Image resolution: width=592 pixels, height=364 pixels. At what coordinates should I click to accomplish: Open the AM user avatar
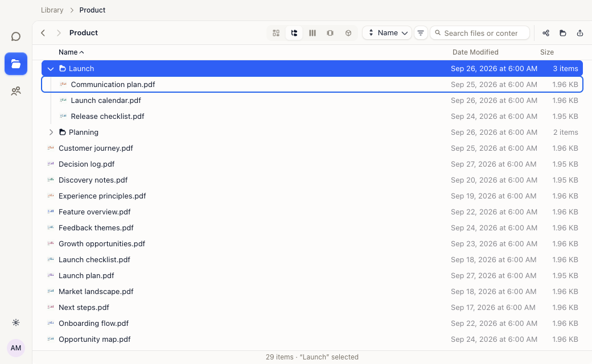16,348
